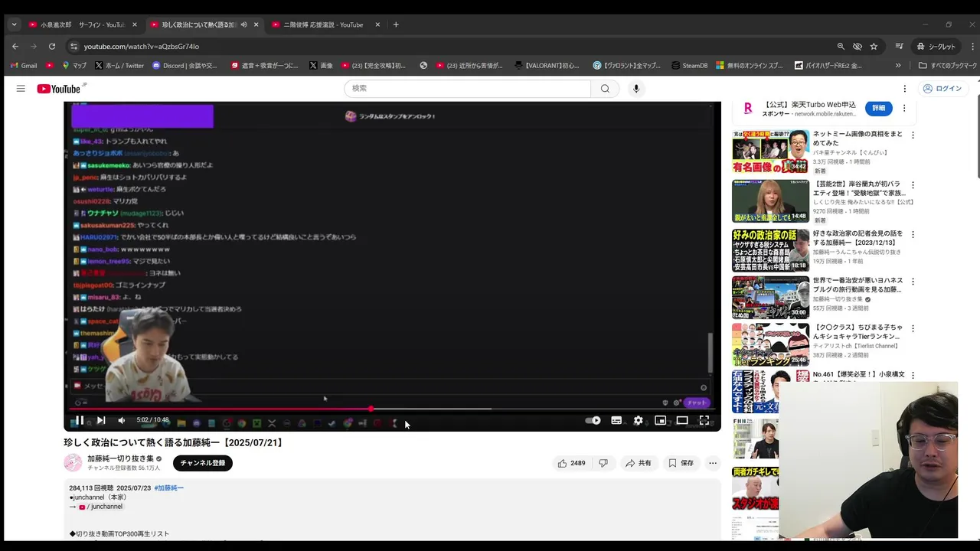Start voice search with microphone
Screen dimensions: 980x551
pyautogui.click(x=636, y=89)
